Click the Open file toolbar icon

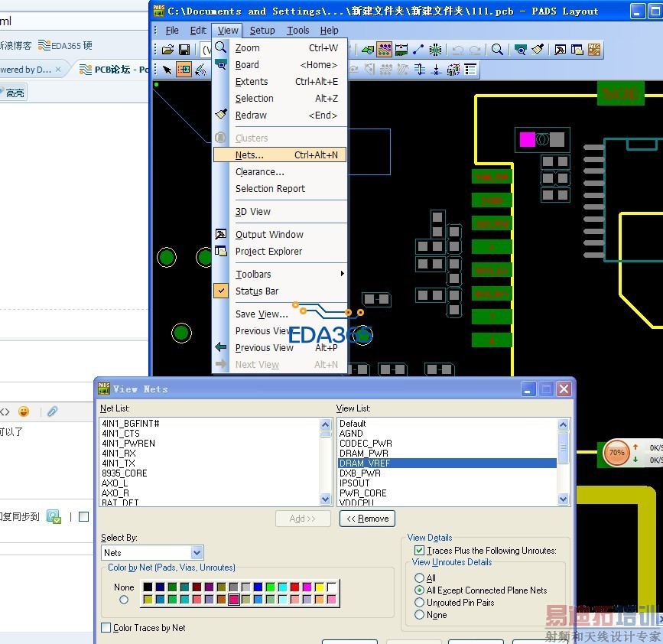tap(168, 50)
